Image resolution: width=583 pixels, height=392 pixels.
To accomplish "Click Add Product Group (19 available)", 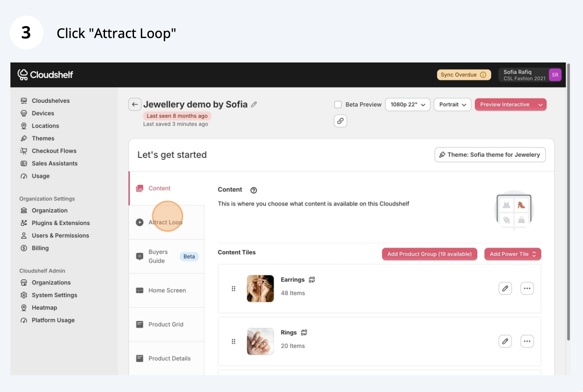I will [x=430, y=254].
